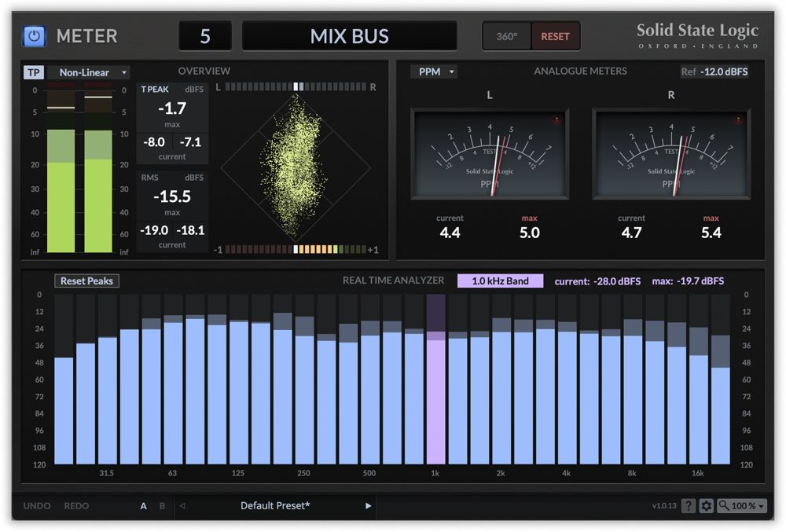786x532 pixels.
Task: Click the Default Preset* name
Action: (275, 506)
